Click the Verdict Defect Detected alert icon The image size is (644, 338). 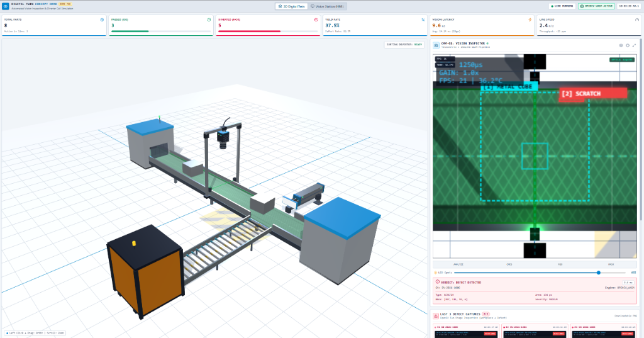[438, 282]
